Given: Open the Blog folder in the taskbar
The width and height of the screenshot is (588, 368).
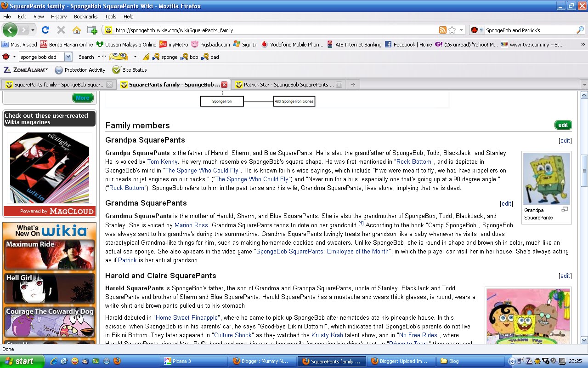Looking at the screenshot, I should coord(471,361).
